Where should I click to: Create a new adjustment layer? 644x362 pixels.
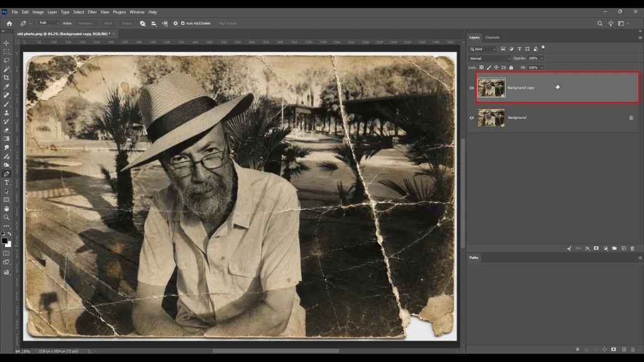[x=606, y=248]
